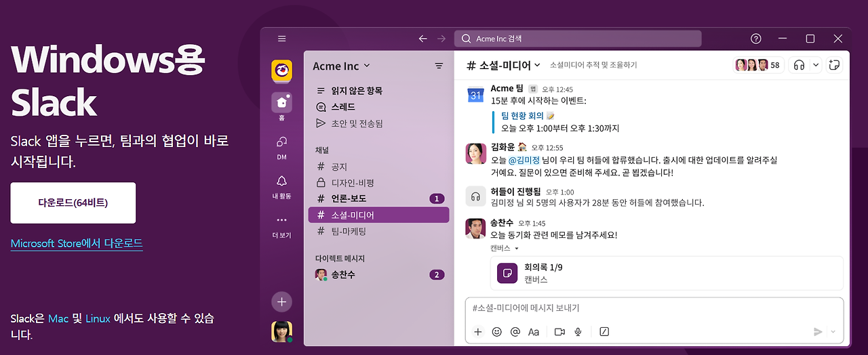The image size is (868, 355).
Task: Toggle text formatting with the Aa icon
Action: (534, 331)
